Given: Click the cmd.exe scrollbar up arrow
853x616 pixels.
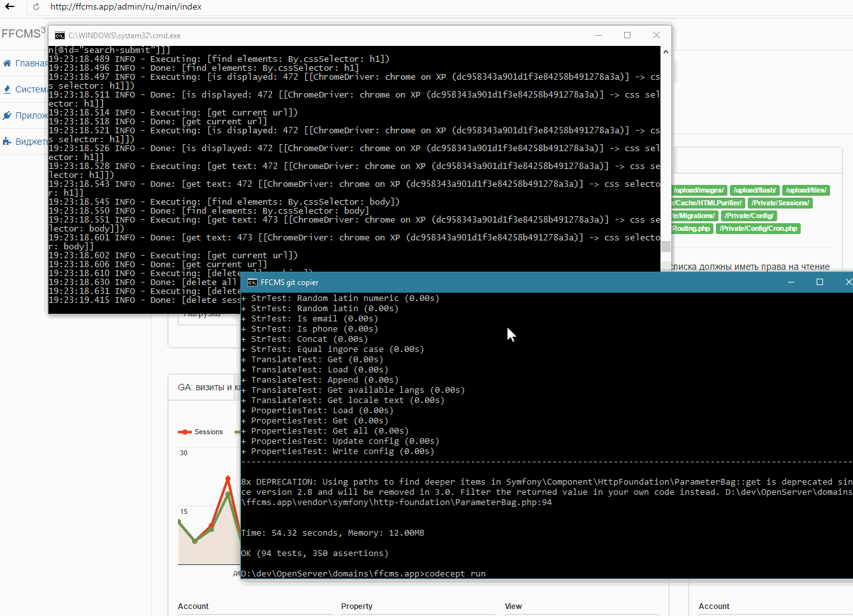Looking at the screenshot, I should [x=666, y=52].
